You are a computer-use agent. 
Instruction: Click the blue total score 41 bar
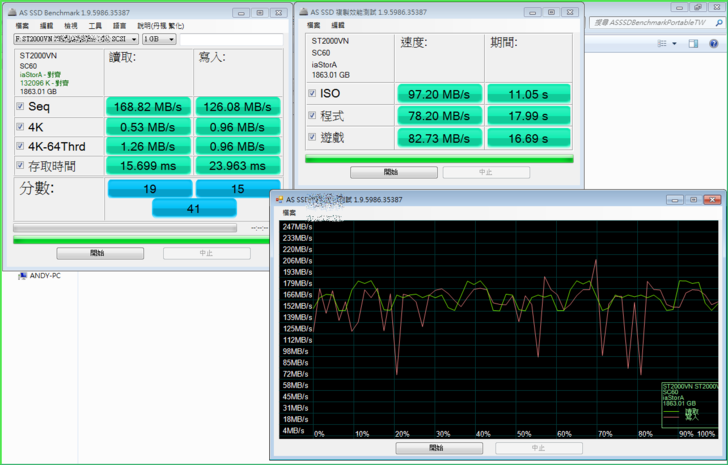tap(194, 207)
